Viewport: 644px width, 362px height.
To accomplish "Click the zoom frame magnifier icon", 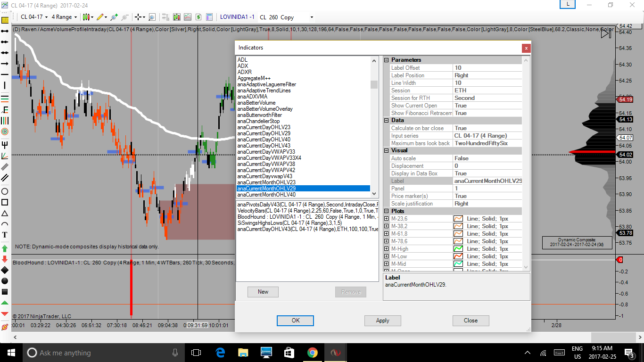I will click(x=152, y=17).
